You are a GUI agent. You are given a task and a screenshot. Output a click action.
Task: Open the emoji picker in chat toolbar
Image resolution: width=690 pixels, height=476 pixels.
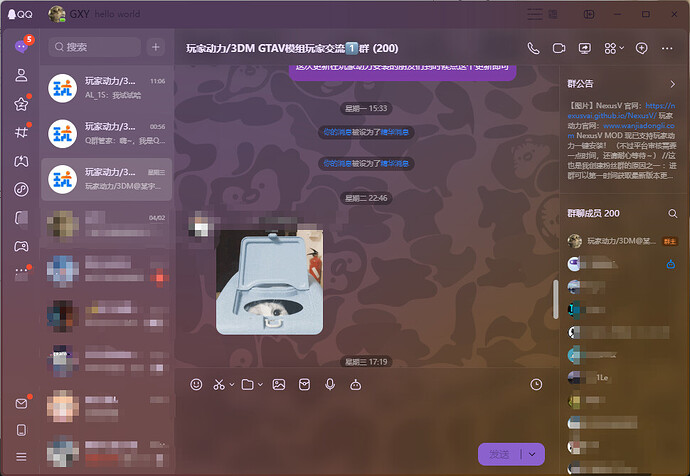coord(196,384)
